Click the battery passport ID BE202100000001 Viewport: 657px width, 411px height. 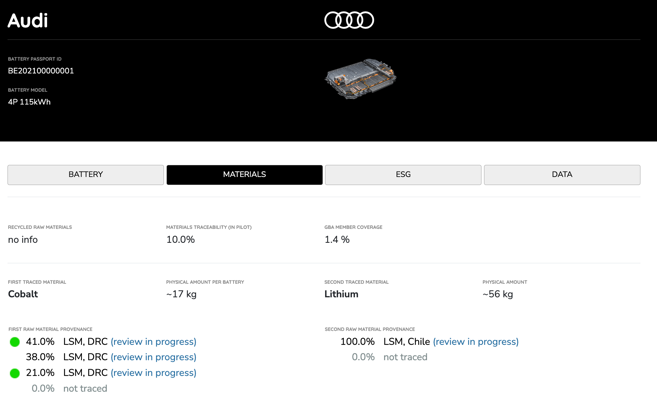tap(41, 71)
